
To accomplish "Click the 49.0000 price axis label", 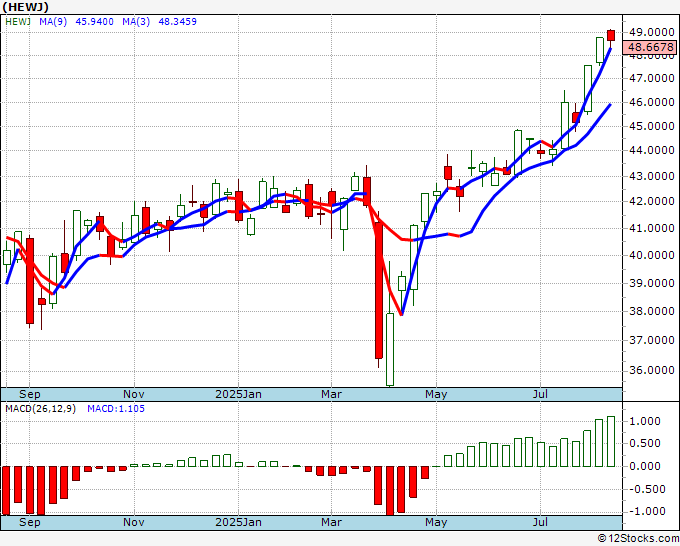I will tap(652, 33).
